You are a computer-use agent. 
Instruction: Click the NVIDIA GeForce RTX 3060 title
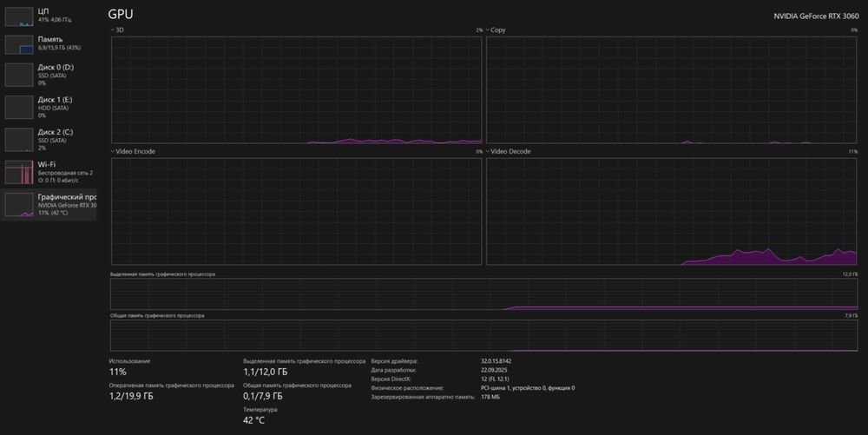coord(816,16)
